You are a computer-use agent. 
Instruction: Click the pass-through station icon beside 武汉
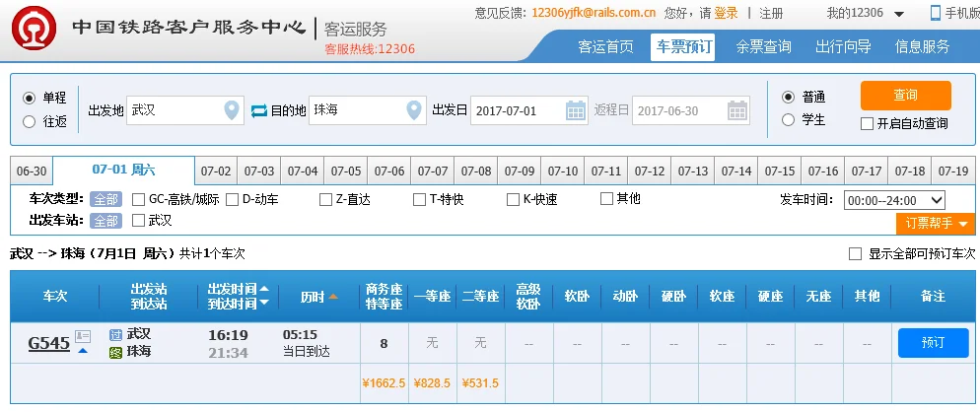pyautogui.click(x=115, y=334)
